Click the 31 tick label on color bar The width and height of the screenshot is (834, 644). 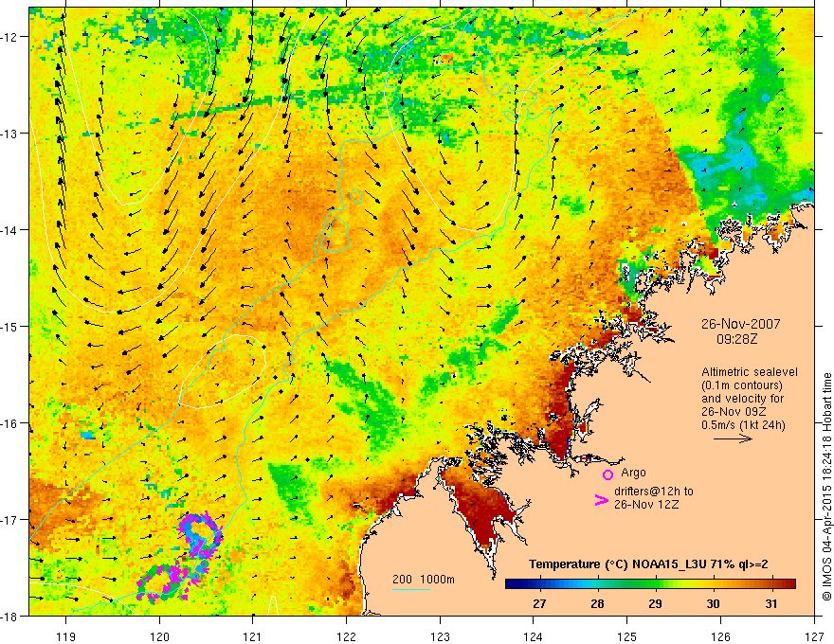point(771,603)
